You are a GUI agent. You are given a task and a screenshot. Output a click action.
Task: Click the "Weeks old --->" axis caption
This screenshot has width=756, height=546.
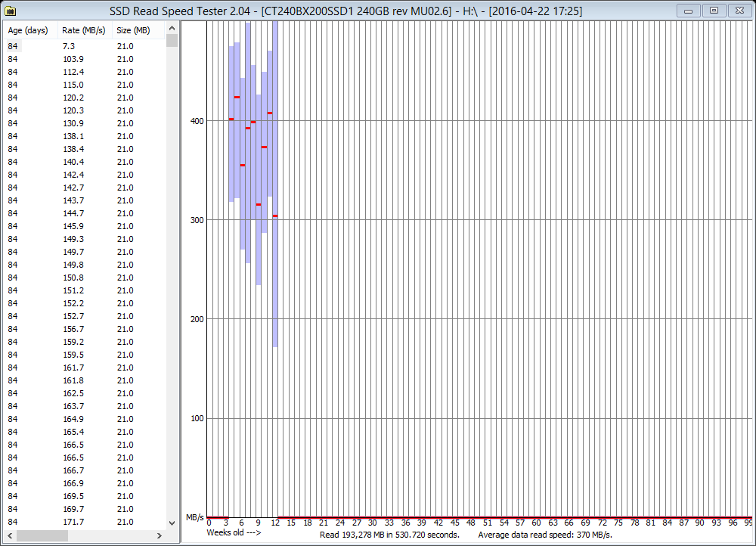(234, 533)
